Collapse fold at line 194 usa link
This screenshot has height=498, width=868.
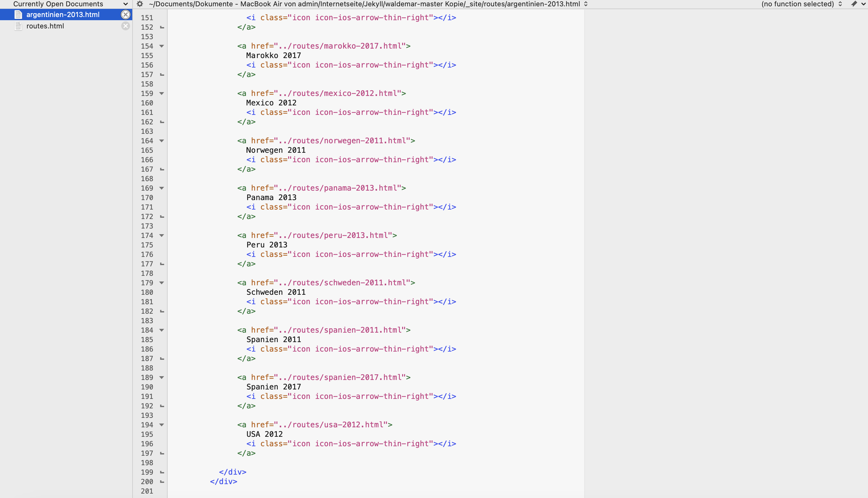point(162,425)
